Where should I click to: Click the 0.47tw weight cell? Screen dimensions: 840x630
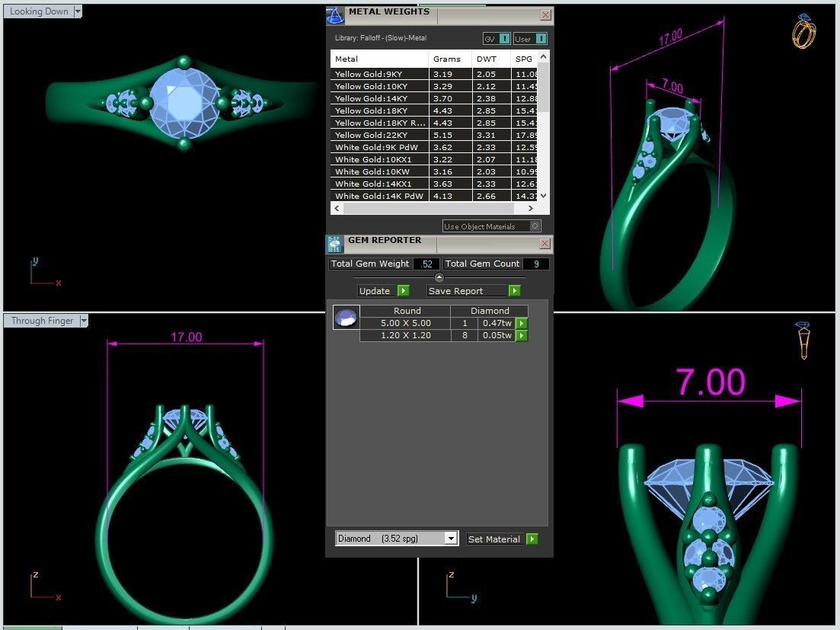coord(497,323)
